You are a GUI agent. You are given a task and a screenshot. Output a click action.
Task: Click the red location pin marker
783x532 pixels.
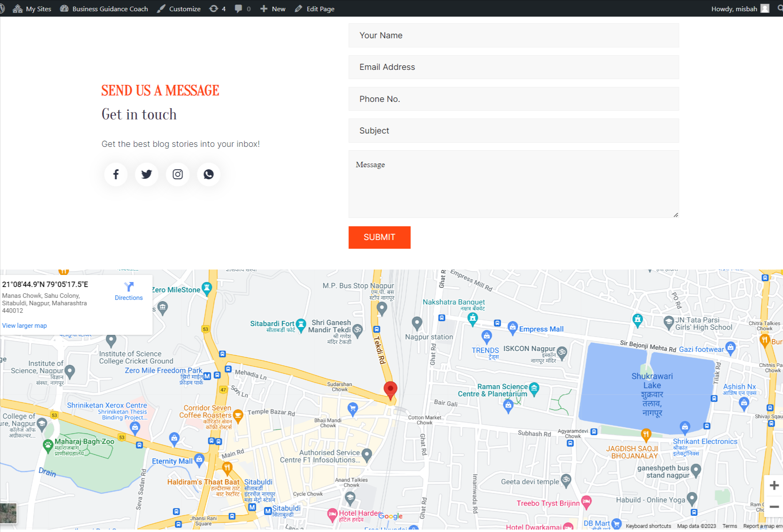390,390
